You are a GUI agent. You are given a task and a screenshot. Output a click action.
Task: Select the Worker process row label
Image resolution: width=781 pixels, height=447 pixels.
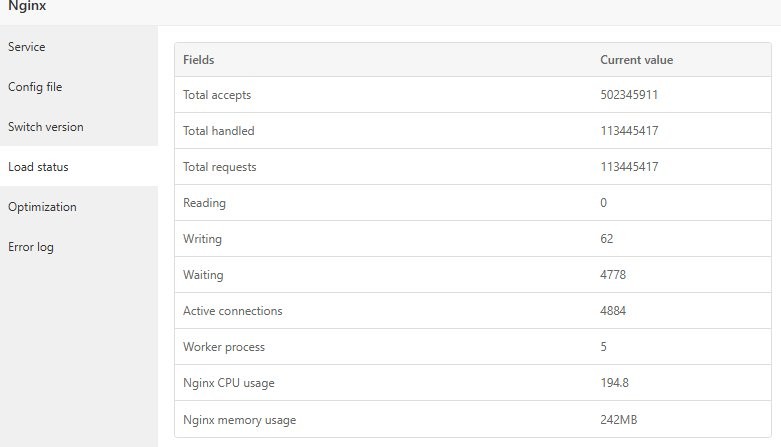point(224,347)
